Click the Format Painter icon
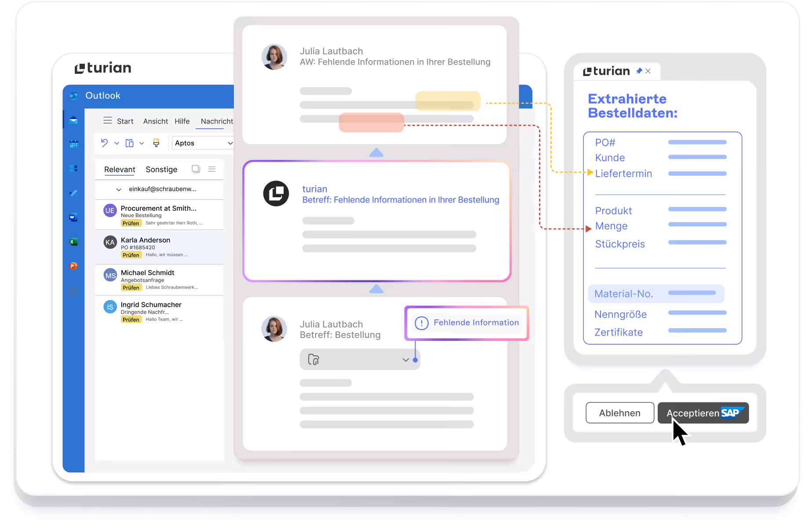The image size is (812, 532). pos(156,143)
